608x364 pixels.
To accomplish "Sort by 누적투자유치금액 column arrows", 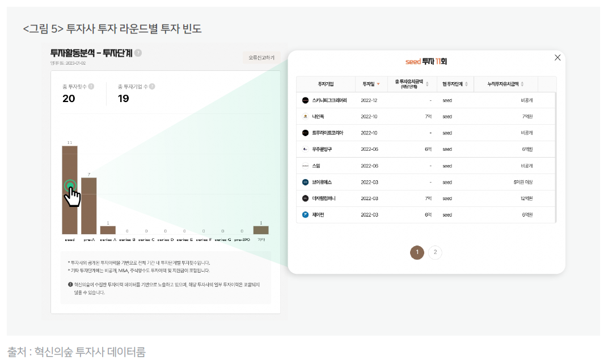I will tap(522, 84).
